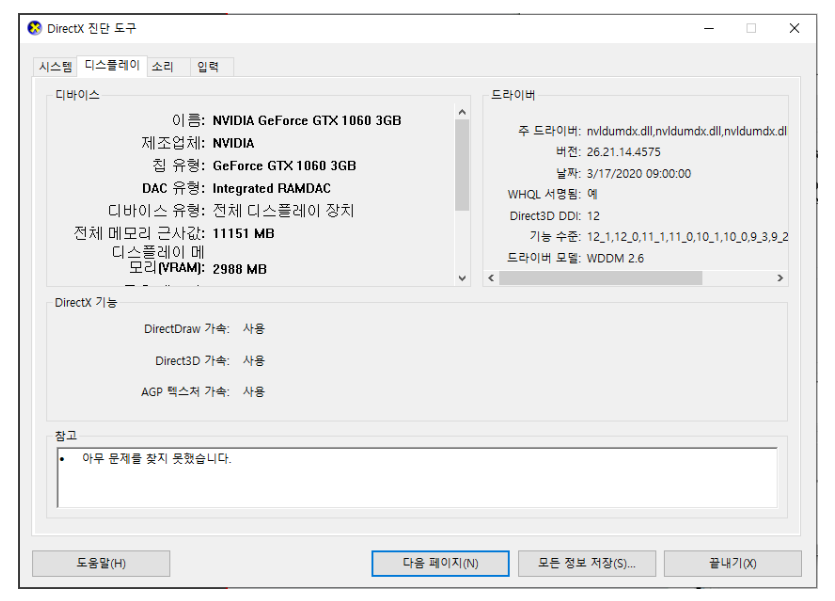Click the Direct3D 가속 사용 status
The image size is (835, 601).
(253, 361)
